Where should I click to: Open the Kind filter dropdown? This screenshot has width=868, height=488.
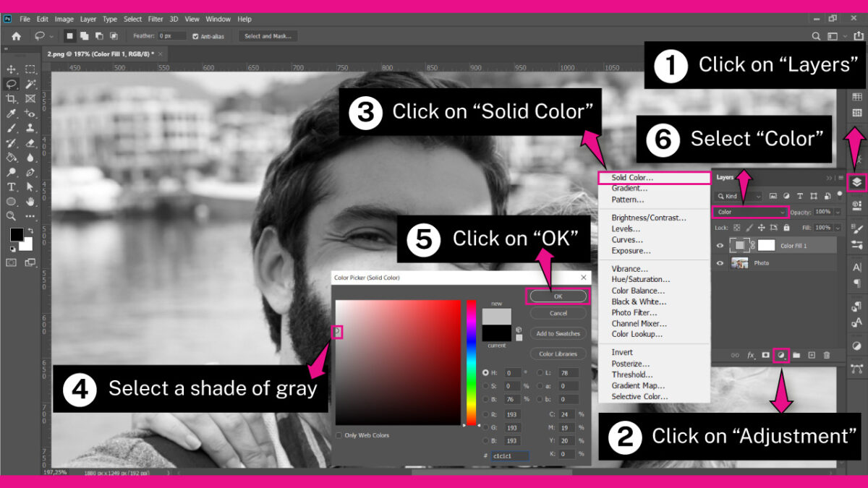(738, 195)
